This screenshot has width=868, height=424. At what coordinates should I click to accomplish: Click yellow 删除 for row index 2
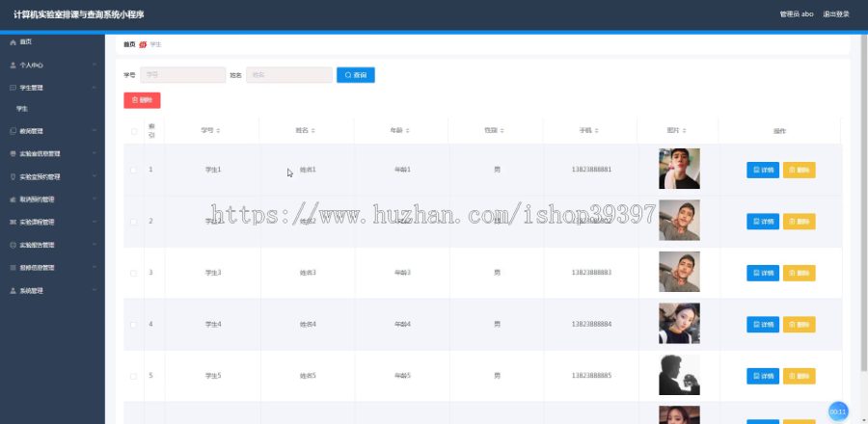coord(799,221)
